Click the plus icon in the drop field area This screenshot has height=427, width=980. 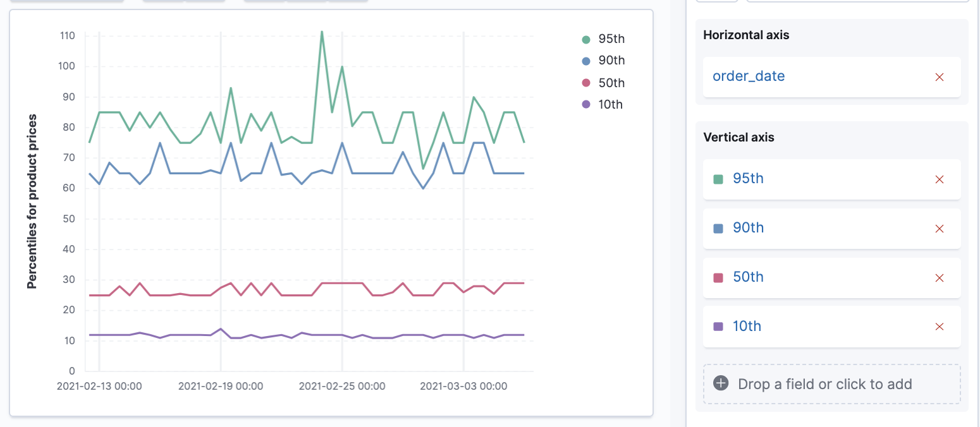pos(720,383)
